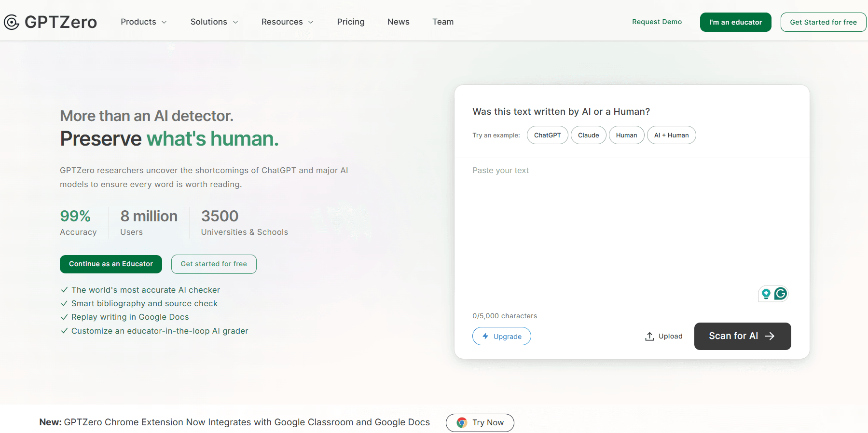Screen dimensions: 868x433
Task: Select the Claude example chip
Action: coord(588,135)
